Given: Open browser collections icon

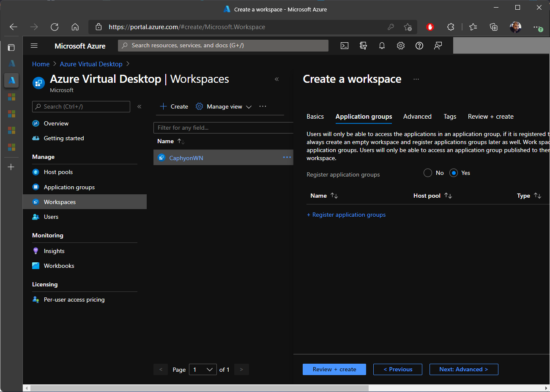Looking at the screenshot, I should (494, 27).
